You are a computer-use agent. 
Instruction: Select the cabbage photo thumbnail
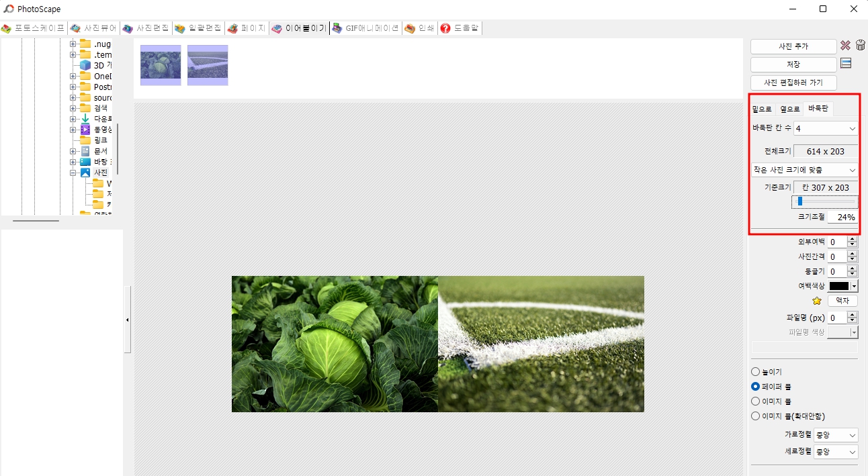click(161, 65)
